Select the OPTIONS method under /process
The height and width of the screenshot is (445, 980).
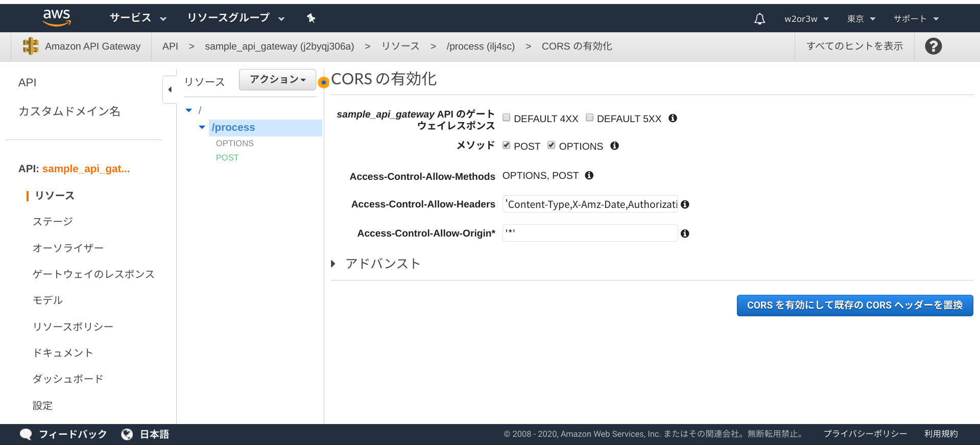tap(234, 143)
